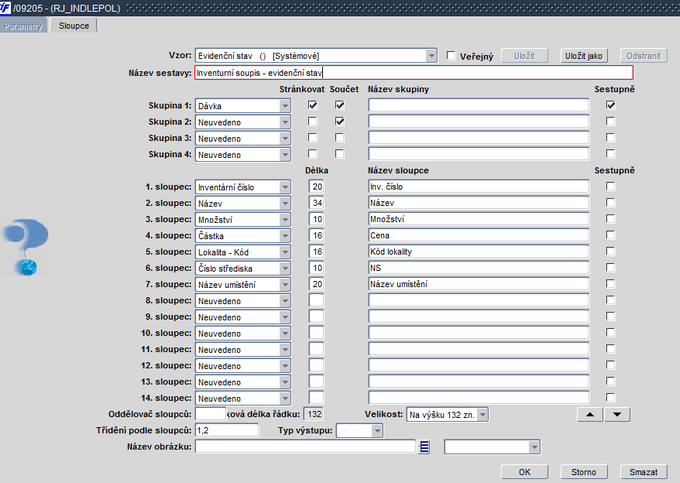Cancel with the Storno button
The width and height of the screenshot is (680, 483).
[x=584, y=472]
